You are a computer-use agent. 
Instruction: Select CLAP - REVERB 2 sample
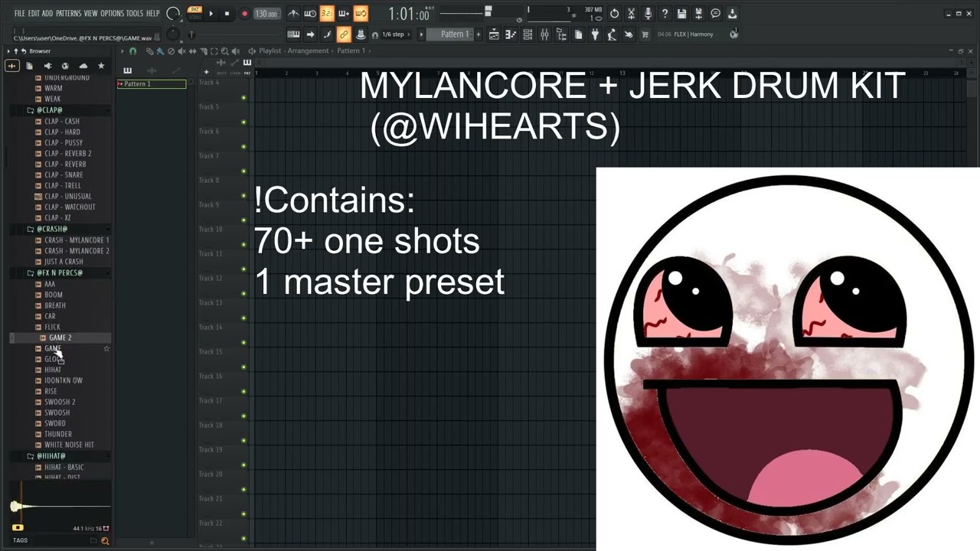click(67, 153)
